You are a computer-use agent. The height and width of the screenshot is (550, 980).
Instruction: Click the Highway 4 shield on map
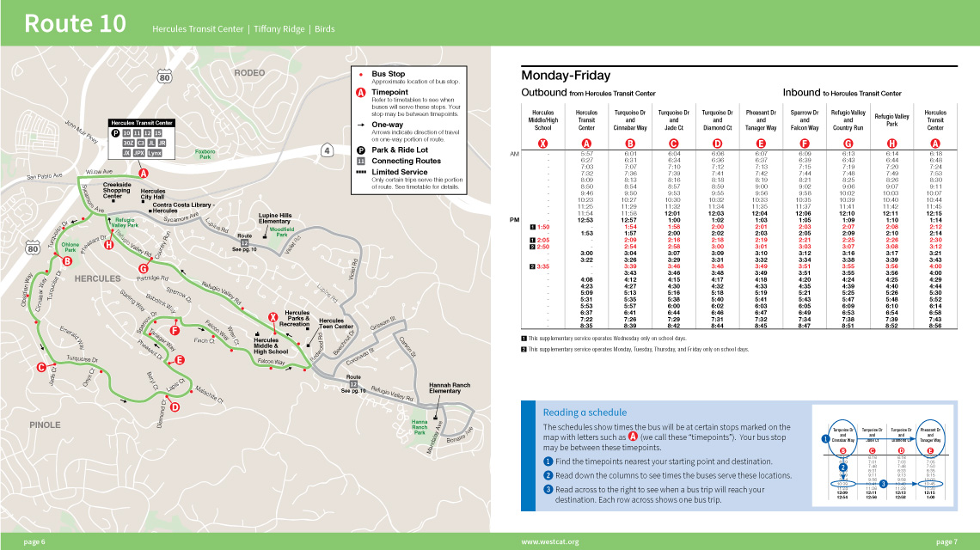[x=327, y=152]
